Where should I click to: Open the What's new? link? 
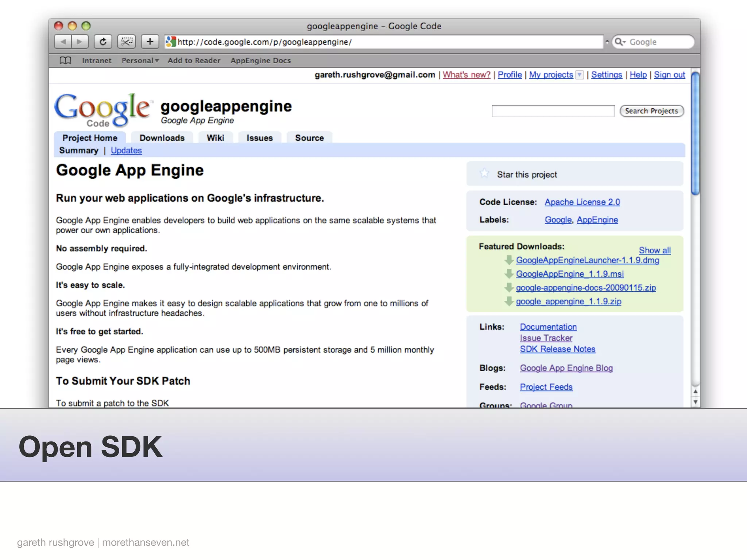[x=467, y=75]
